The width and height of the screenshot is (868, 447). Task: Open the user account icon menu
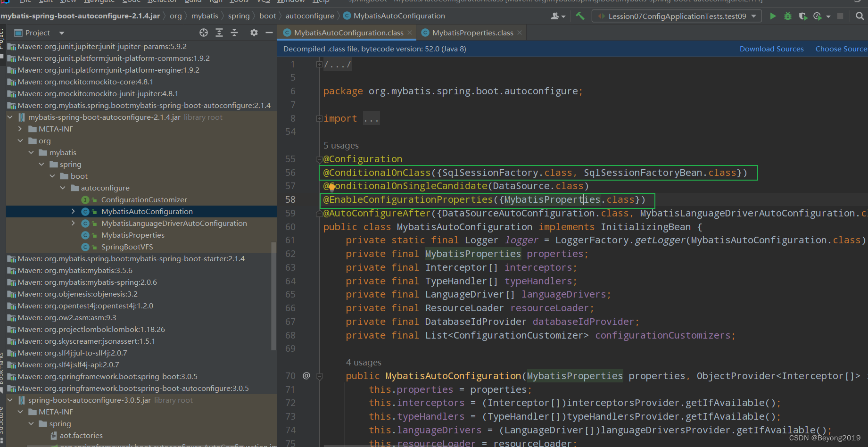tap(558, 16)
